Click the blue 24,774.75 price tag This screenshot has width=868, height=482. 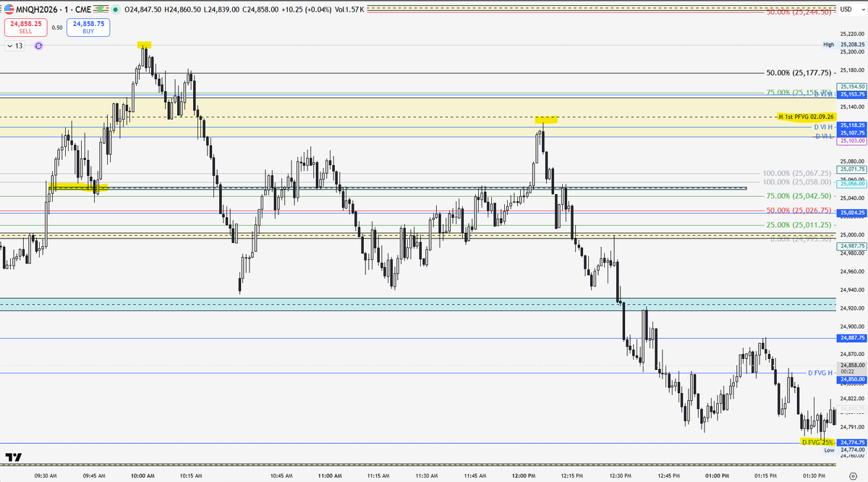tap(851, 441)
